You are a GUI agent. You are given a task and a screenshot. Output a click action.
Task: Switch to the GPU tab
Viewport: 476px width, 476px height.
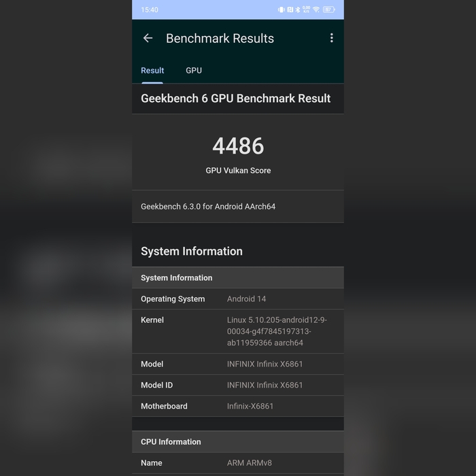tap(194, 71)
